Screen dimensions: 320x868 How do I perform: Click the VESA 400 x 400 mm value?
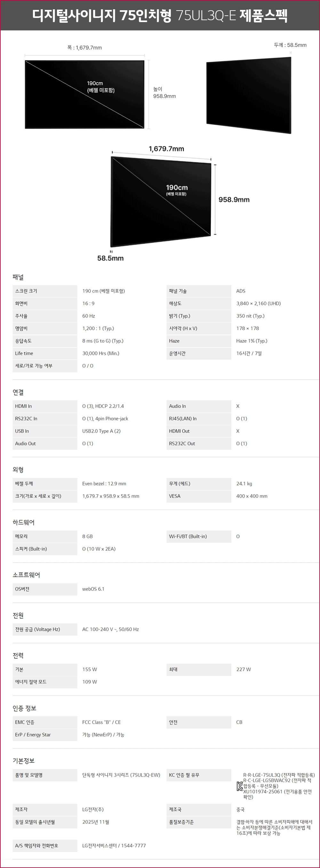tap(252, 496)
